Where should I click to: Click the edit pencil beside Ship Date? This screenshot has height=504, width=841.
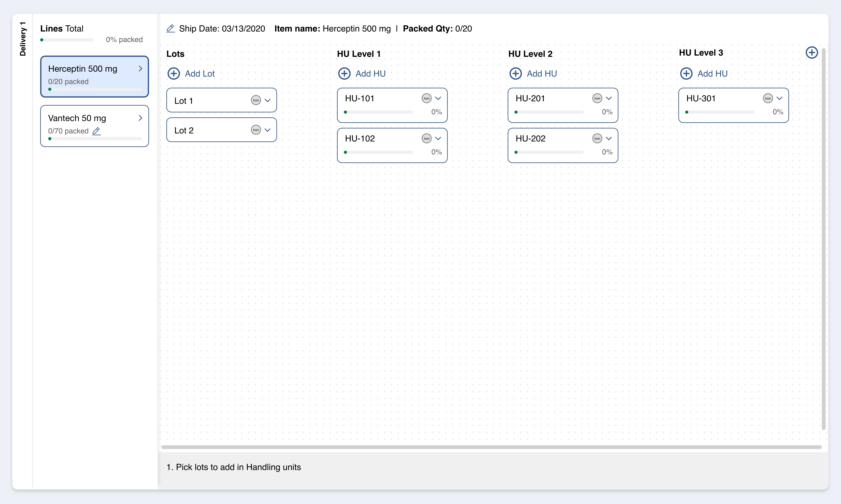click(171, 29)
